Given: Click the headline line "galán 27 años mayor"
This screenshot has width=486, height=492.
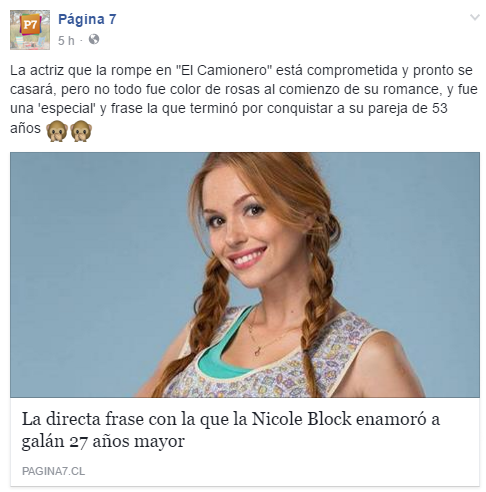Looking at the screenshot, I should [103, 441].
